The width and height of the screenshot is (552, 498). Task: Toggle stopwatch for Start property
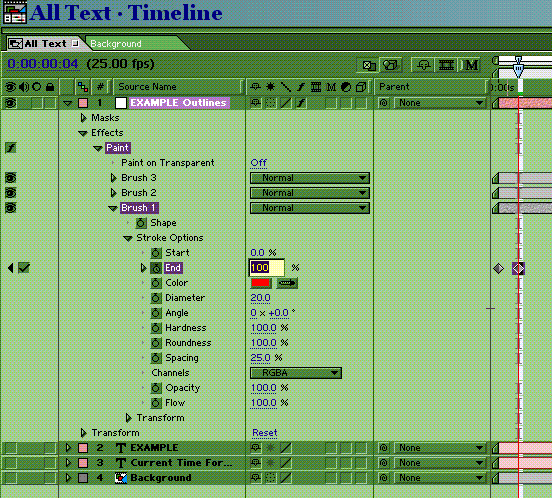coord(156,253)
